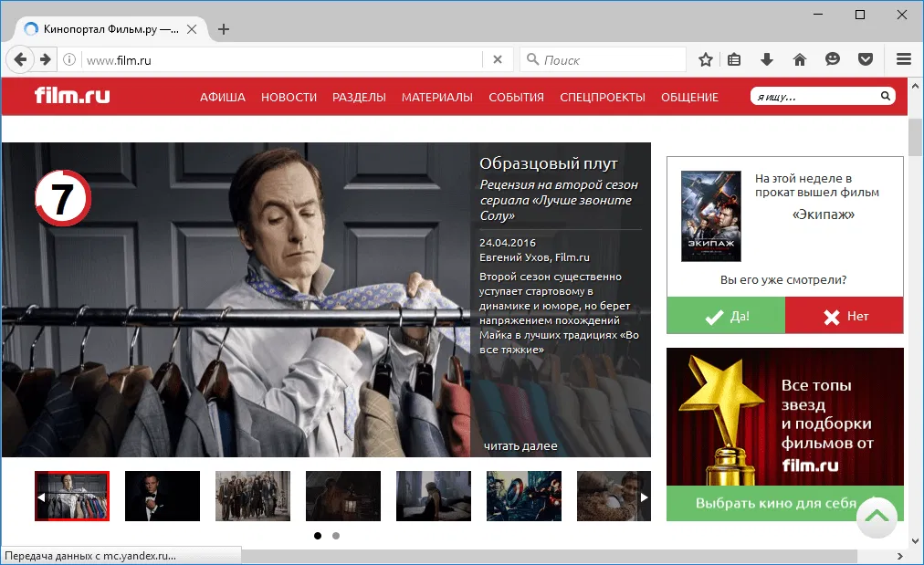Viewport: 924px width, 565px height.
Task: Open the browser hamburger menu
Action: [903, 59]
